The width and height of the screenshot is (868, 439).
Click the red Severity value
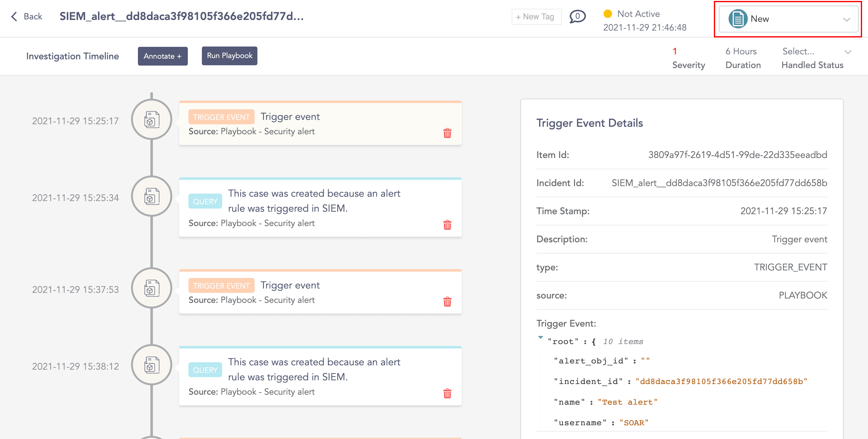[675, 51]
